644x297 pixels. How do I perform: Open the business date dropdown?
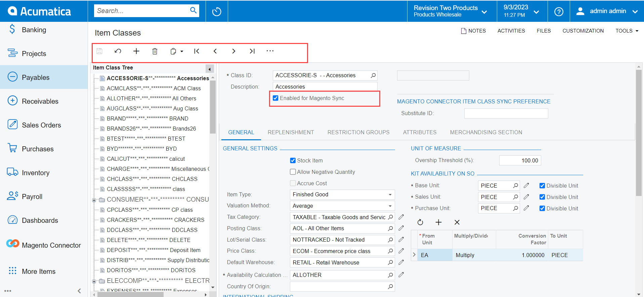coord(522,11)
